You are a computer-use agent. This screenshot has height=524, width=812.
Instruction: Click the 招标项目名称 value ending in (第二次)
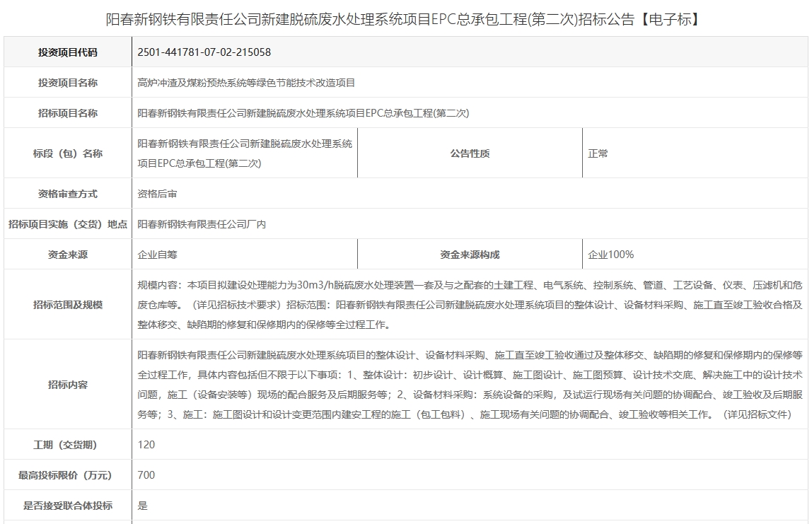303,113
